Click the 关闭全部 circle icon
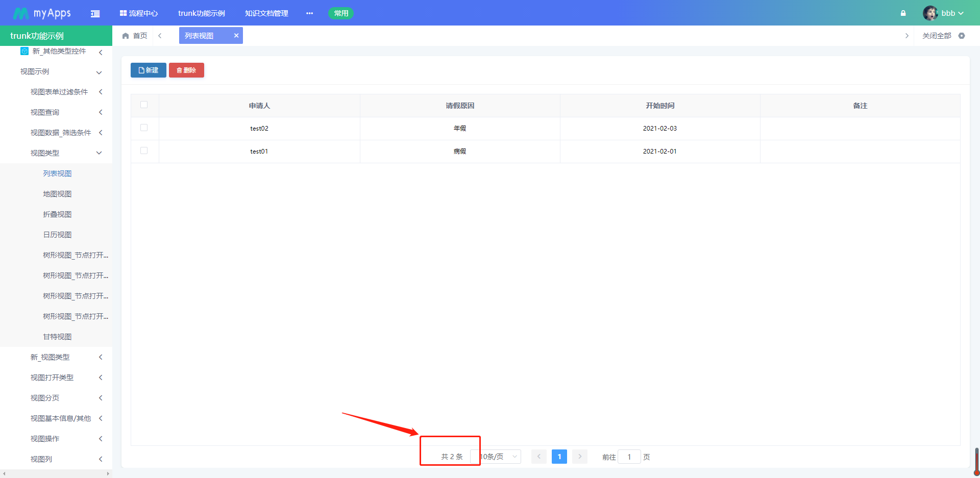This screenshot has height=478, width=980. pyautogui.click(x=962, y=36)
